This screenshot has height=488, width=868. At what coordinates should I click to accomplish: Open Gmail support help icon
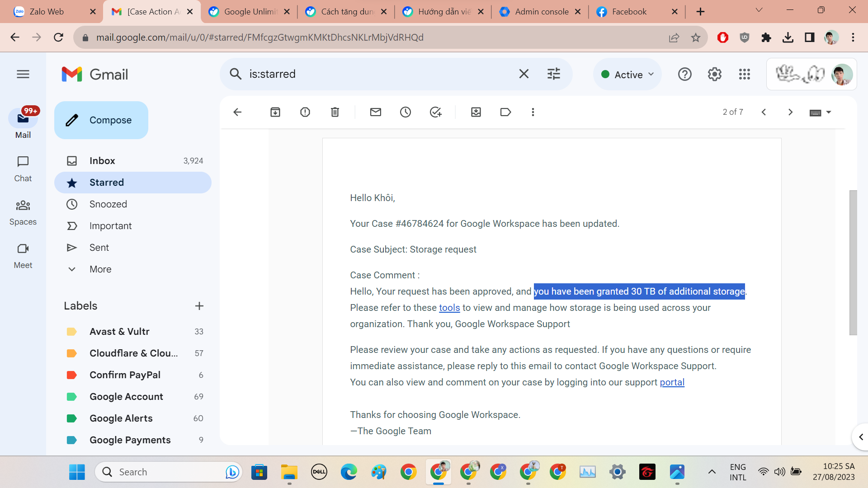(x=685, y=74)
